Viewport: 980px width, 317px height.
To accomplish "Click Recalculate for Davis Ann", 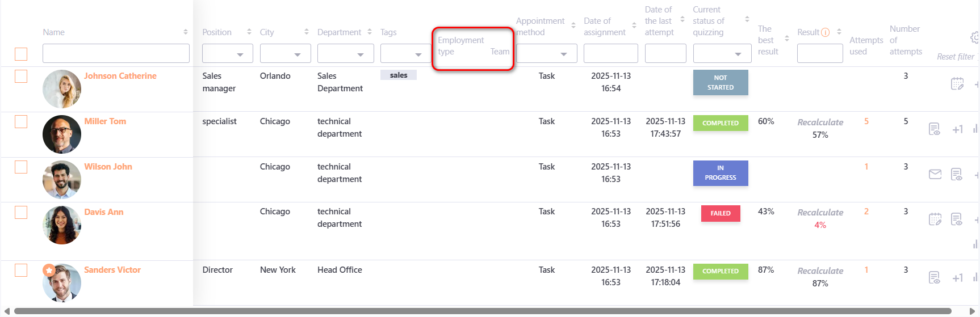I will (x=820, y=213).
